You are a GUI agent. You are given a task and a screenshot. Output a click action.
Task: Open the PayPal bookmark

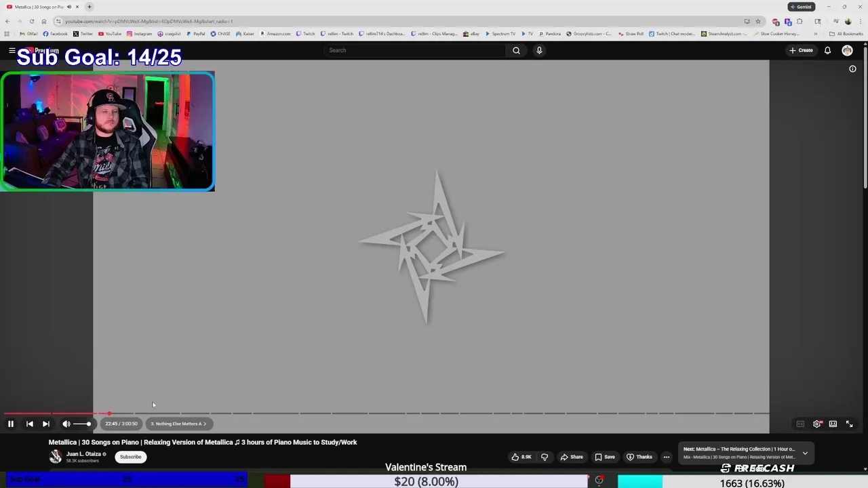[x=196, y=33]
